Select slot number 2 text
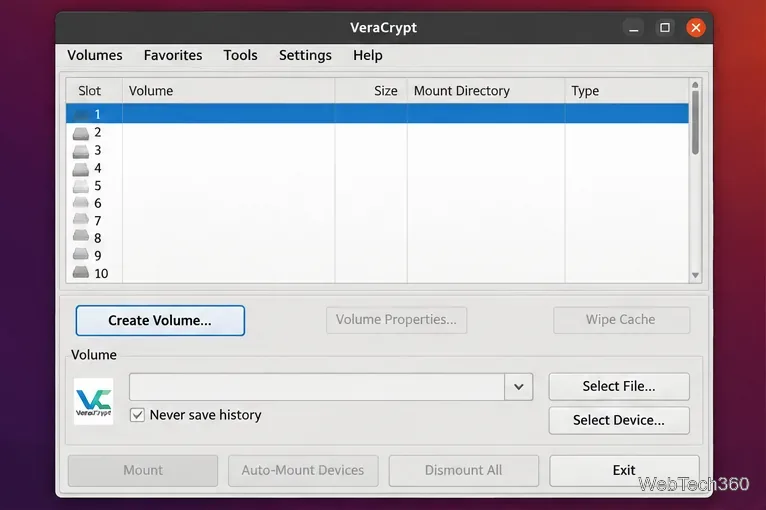This screenshot has height=510, width=766. coord(98,132)
